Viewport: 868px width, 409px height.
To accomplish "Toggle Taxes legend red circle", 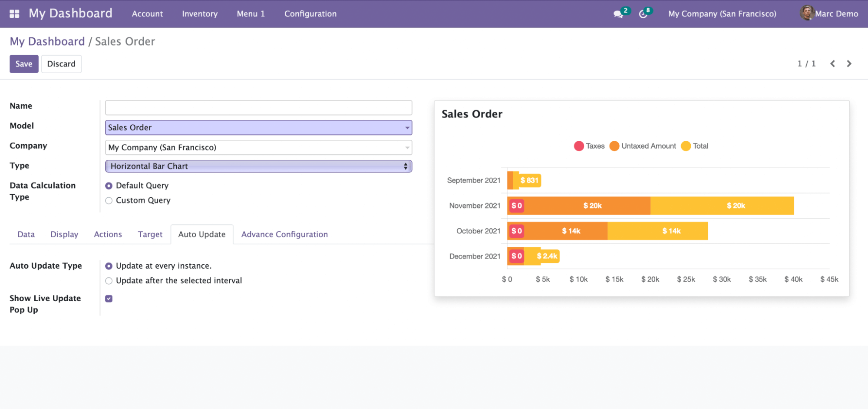I will [x=578, y=146].
